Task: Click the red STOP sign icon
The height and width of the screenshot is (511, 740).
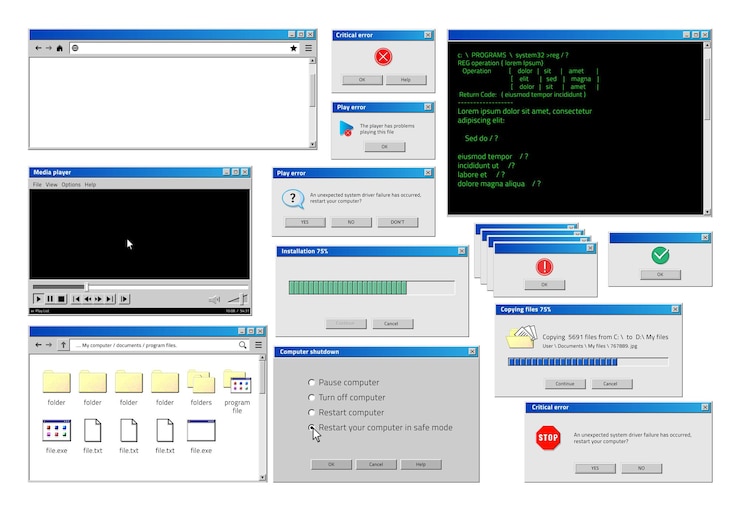Action: pyautogui.click(x=548, y=438)
